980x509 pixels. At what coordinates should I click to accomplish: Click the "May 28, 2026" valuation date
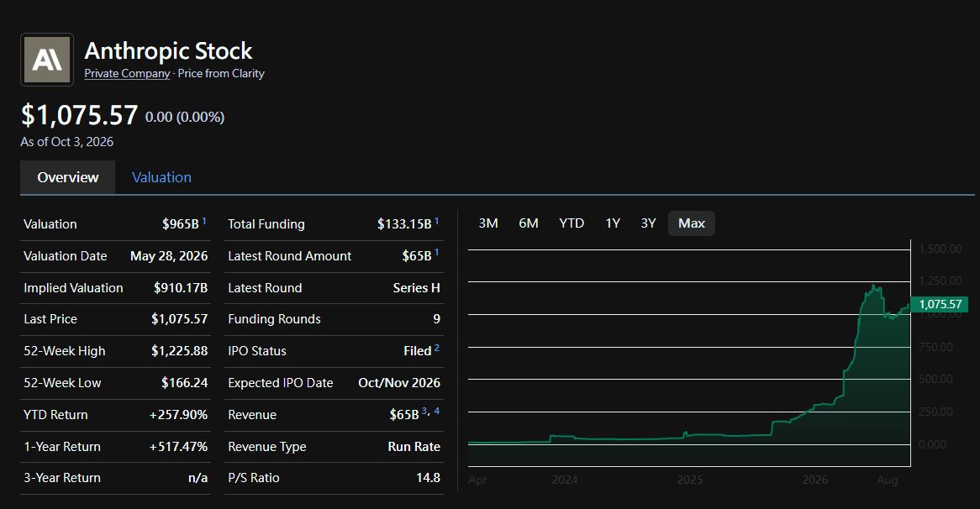[169, 256]
